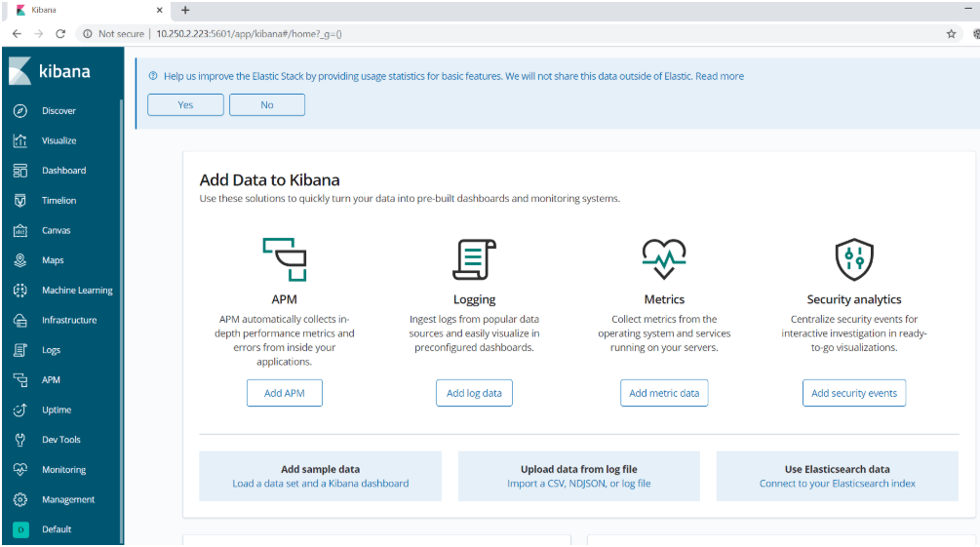980x547 pixels.
Task: Open Machine Learning label in sidebar
Action: click(x=77, y=290)
